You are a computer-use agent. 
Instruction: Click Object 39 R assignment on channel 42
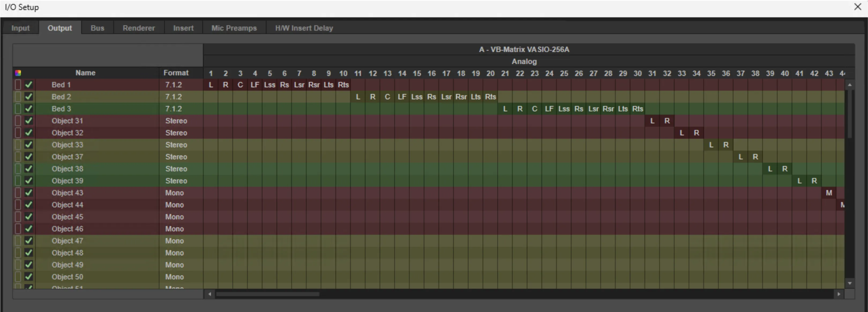814,181
